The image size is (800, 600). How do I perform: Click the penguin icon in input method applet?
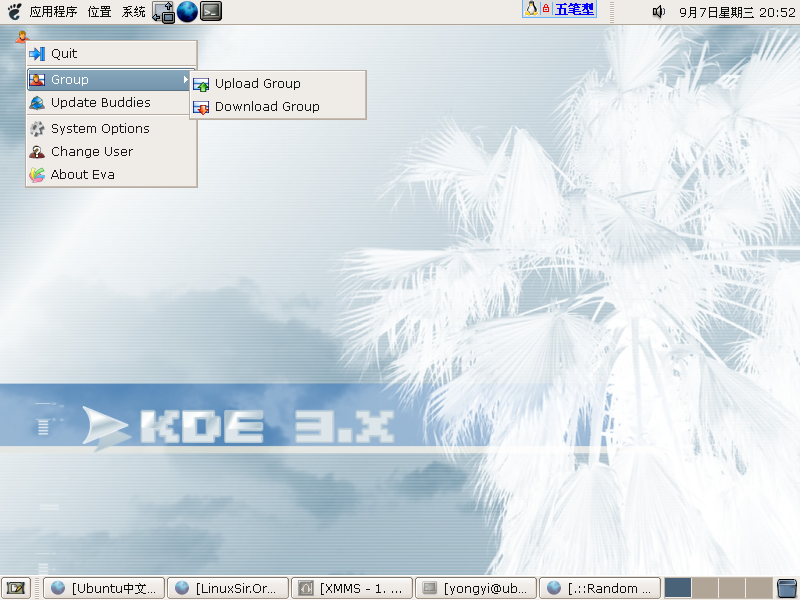tap(531, 9)
